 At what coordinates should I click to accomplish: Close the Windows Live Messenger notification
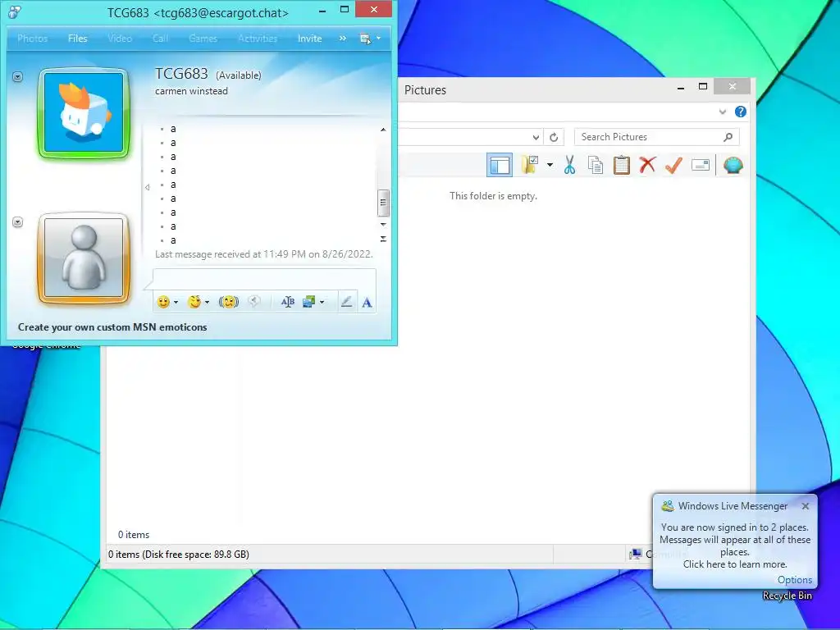[806, 506]
